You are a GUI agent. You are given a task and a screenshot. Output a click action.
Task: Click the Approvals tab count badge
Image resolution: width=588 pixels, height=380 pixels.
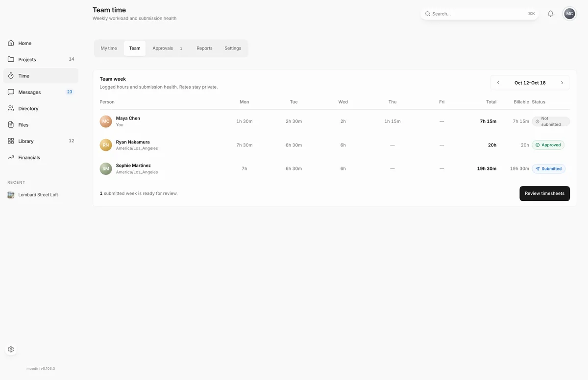click(x=181, y=48)
